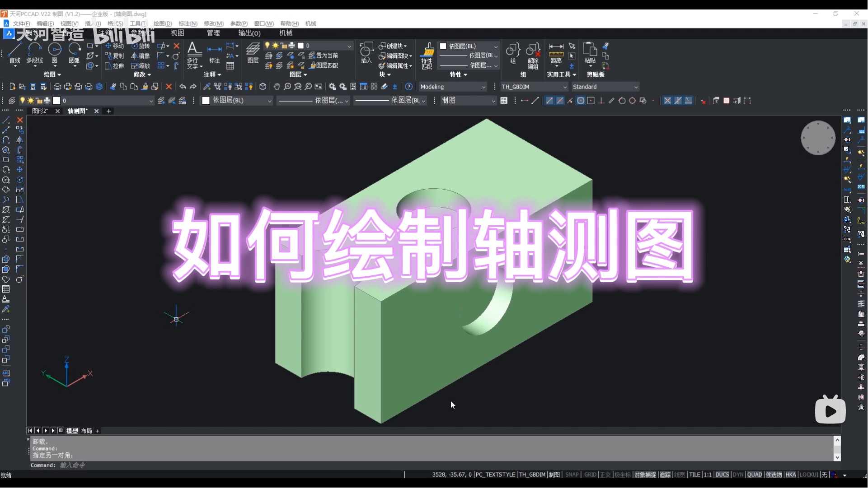Click the bilibili play button overlay
Screen dimensions: 868x488
(x=830, y=410)
